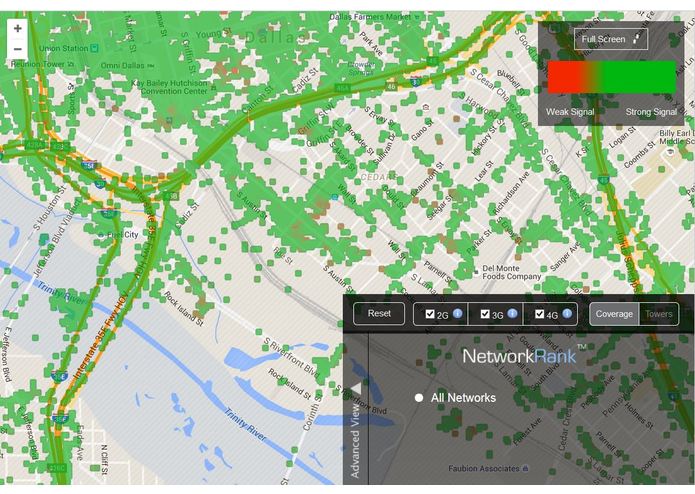Select the All Networks radio option
695x494 pixels.
point(418,398)
